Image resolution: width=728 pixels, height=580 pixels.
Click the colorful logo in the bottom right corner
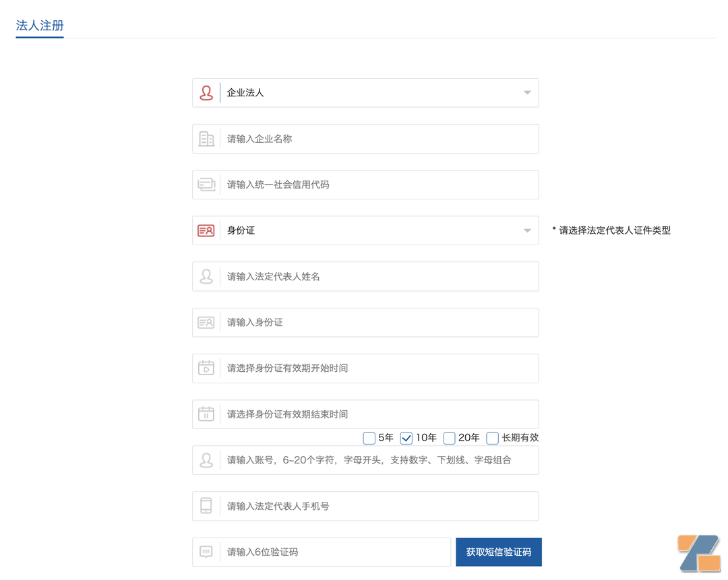pos(698,552)
